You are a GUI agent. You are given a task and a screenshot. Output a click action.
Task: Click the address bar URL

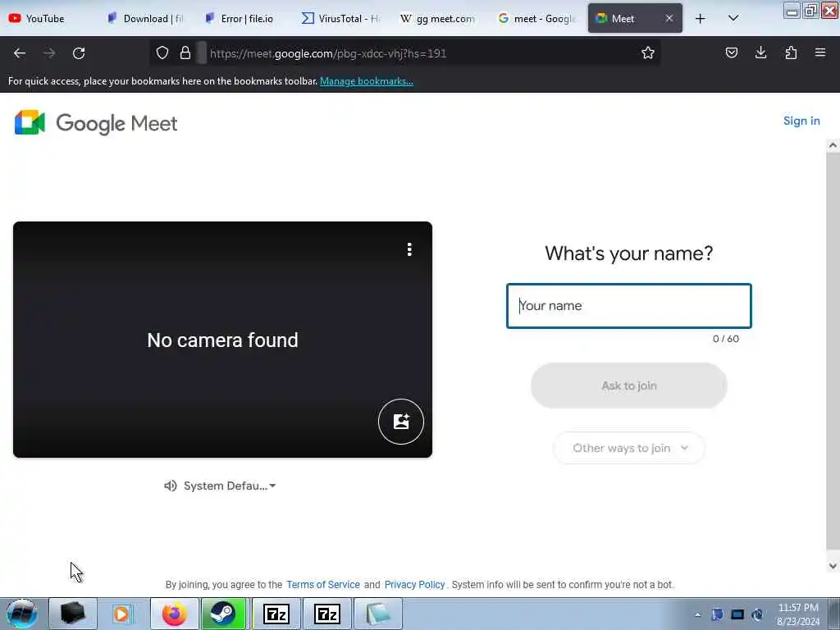(x=328, y=53)
